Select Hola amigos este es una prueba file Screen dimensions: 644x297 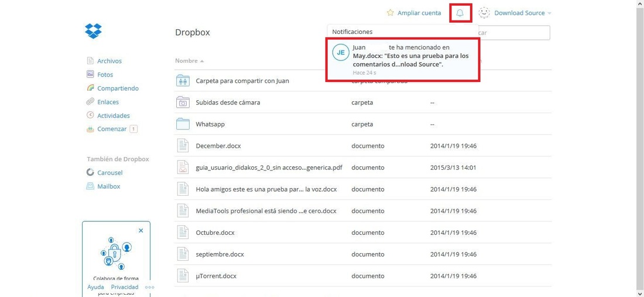(266, 189)
